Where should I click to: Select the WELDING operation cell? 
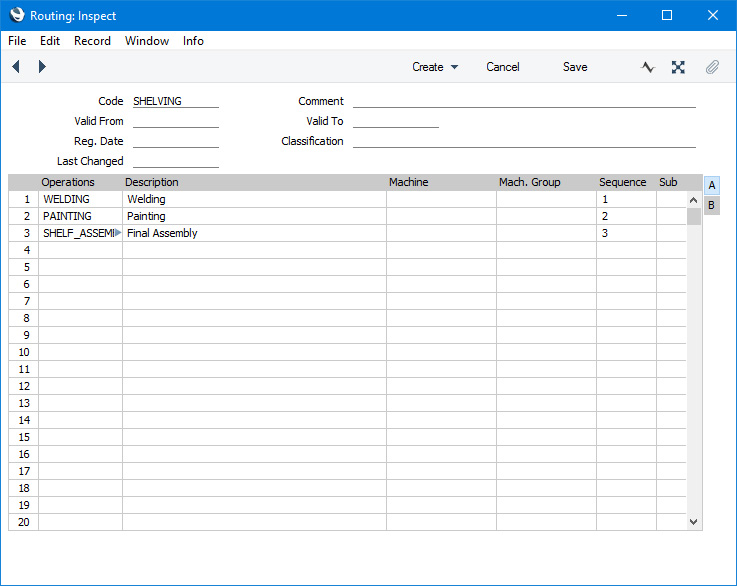point(80,199)
